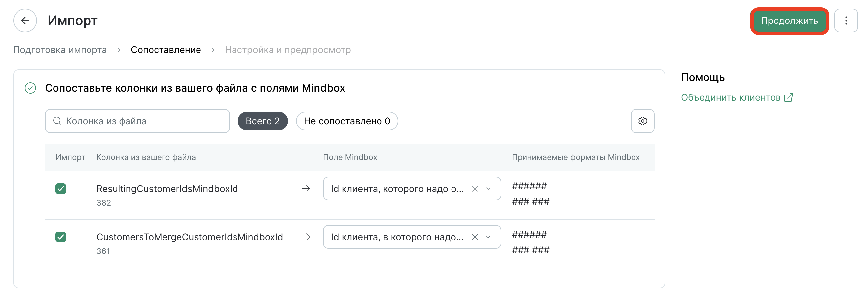Click the 'CustomersToMergeCustomerIdsMindboxId' column name

190,237
